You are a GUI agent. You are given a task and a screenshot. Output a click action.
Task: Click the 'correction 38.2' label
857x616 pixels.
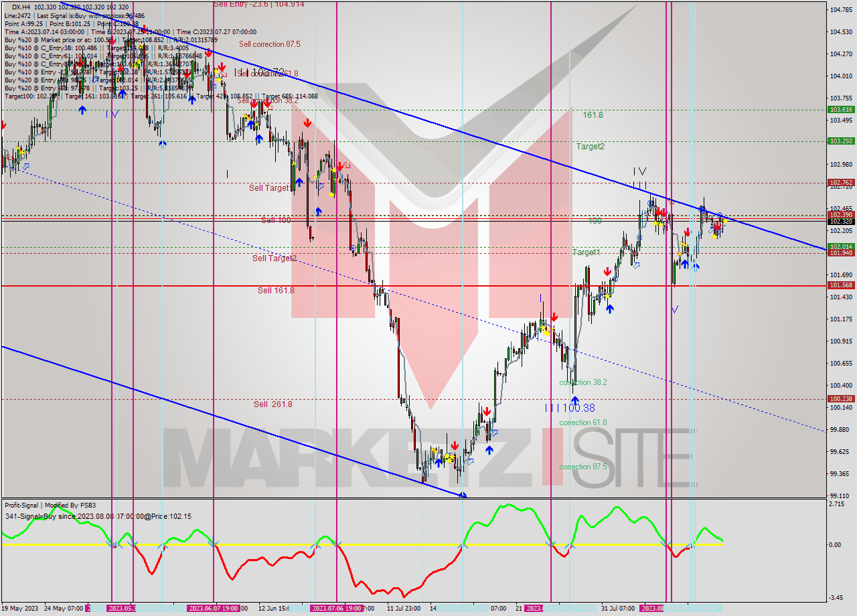click(x=583, y=382)
